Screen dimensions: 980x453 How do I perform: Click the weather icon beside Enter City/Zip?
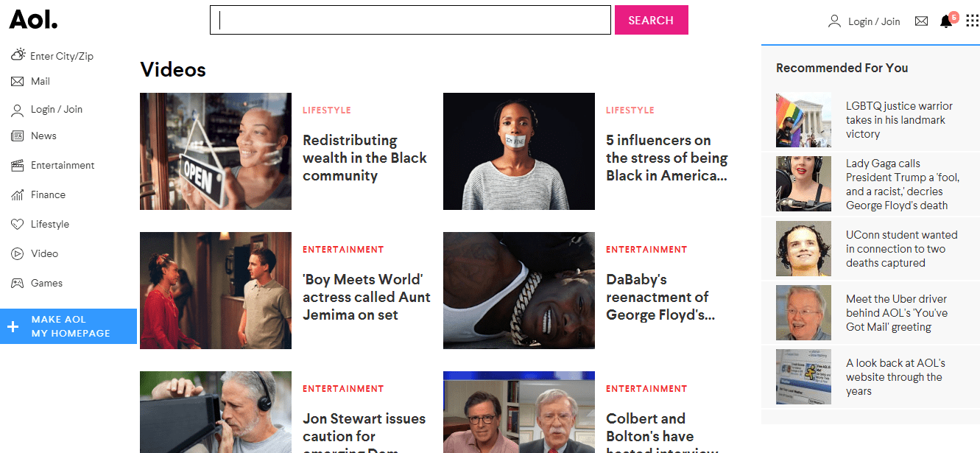tap(18, 55)
